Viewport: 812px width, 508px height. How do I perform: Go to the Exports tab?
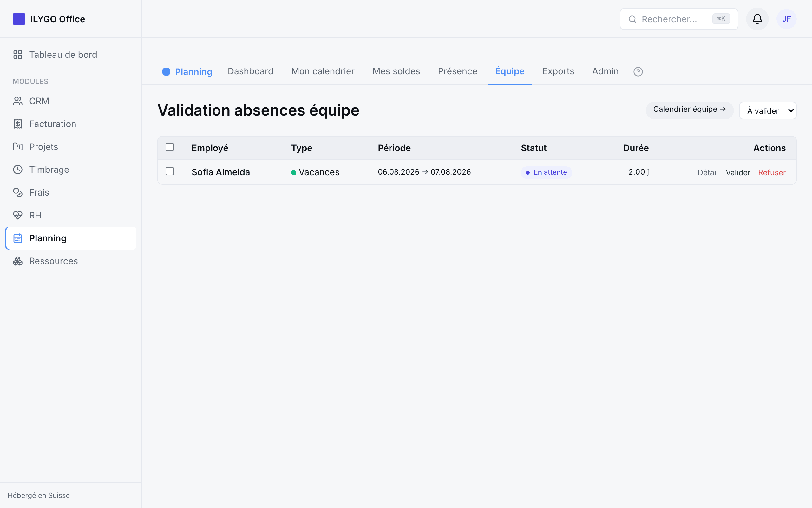coord(558,71)
